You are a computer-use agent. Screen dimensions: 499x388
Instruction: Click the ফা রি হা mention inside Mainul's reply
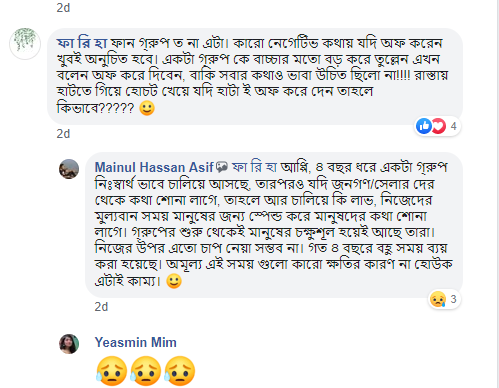tap(254, 167)
